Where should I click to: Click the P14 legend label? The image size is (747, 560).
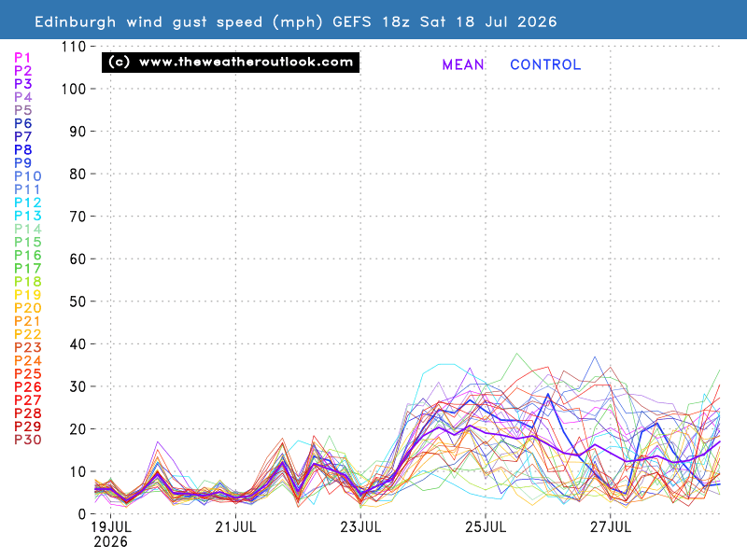[28, 229]
